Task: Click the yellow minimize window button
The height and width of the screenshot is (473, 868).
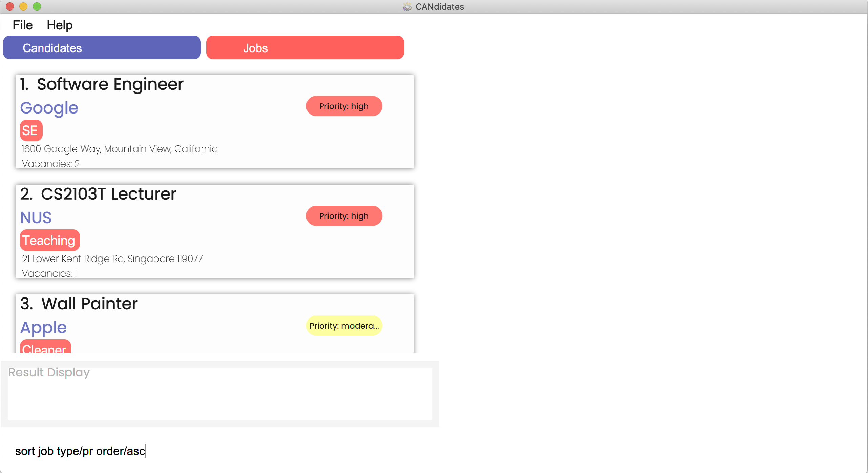Action: point(23,6)
